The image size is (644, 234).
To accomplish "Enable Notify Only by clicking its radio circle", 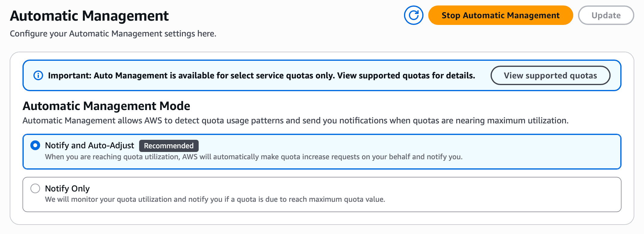I will coord(35,188).
